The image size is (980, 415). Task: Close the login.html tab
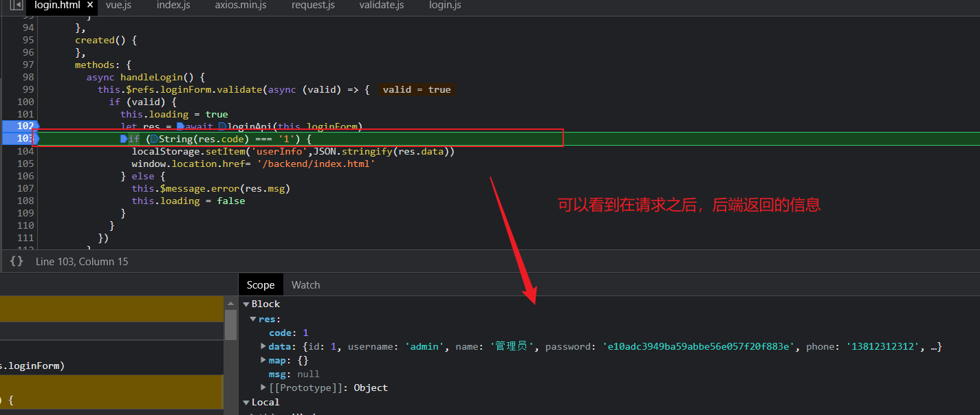pos(90,5)
